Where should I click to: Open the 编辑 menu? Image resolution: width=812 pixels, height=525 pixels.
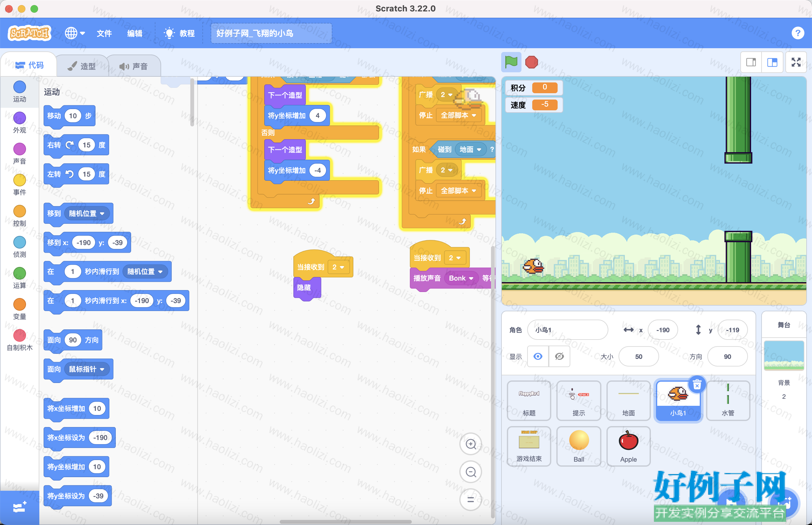135,33
